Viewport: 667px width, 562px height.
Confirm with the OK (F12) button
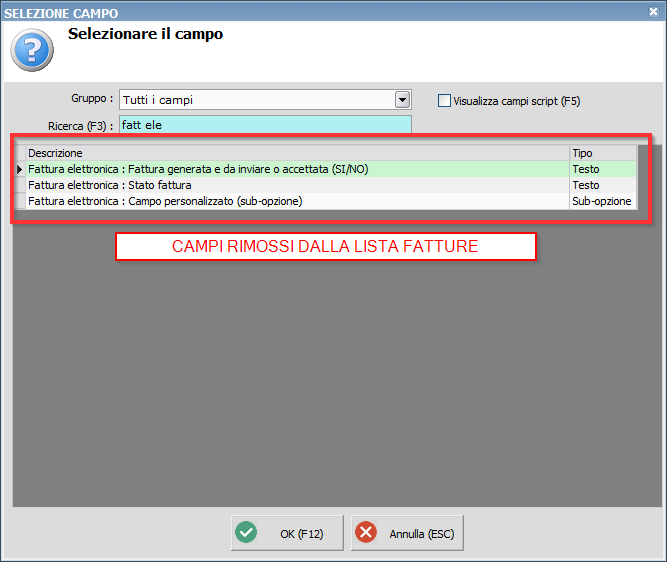pos(287,533)
